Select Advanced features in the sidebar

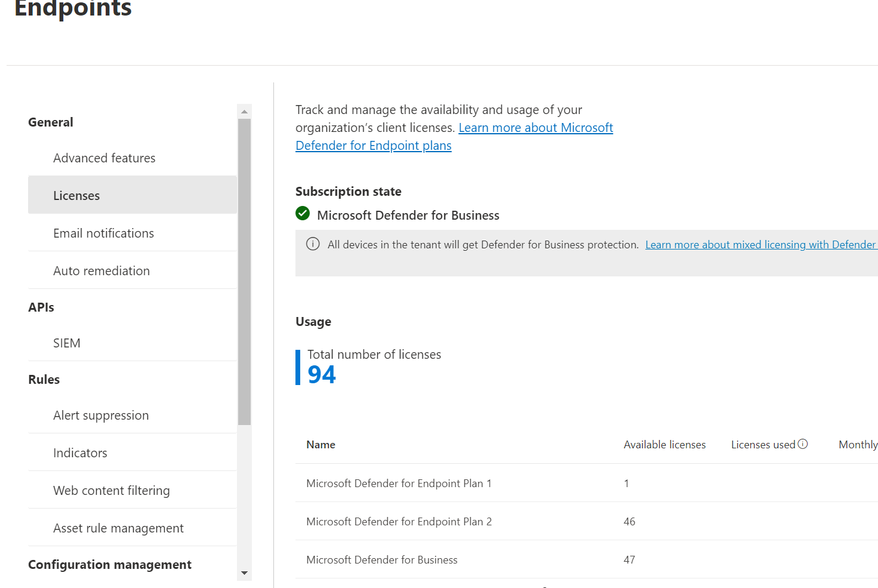[104, 158]
